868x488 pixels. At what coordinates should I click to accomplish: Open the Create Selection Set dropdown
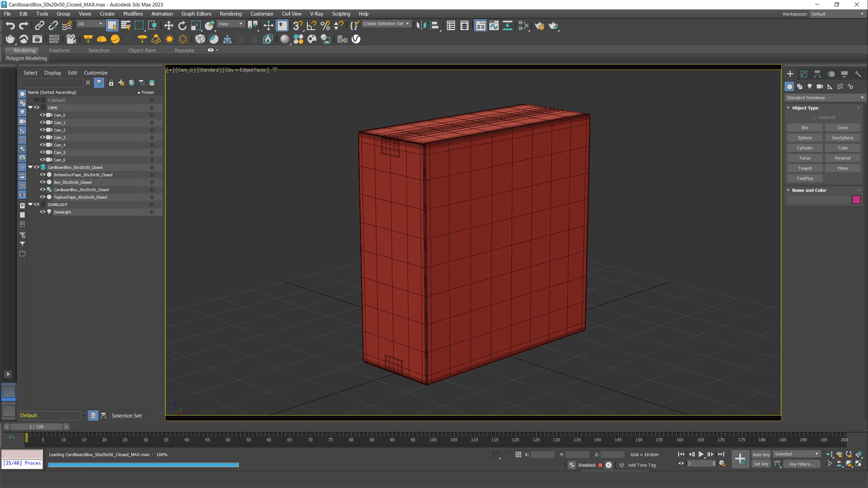point(386,23)
